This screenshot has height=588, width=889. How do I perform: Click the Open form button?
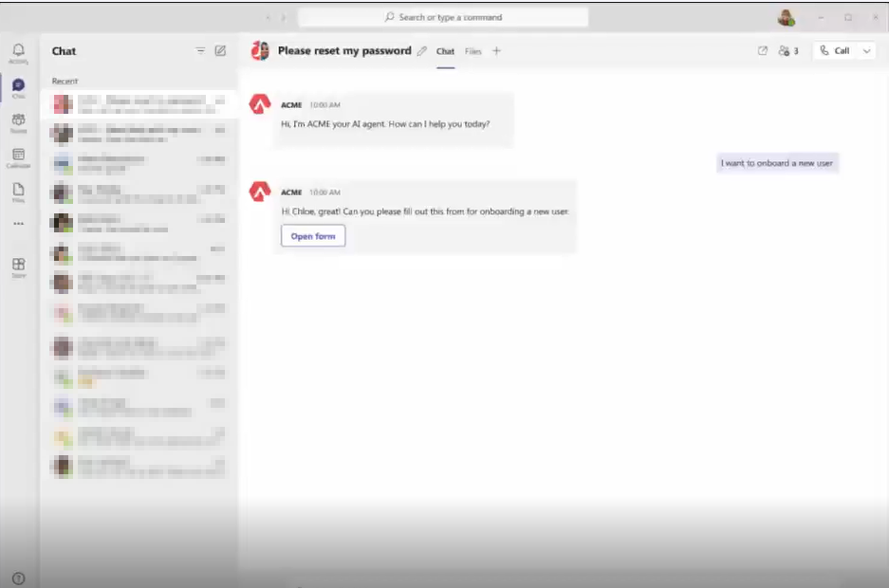313,236
